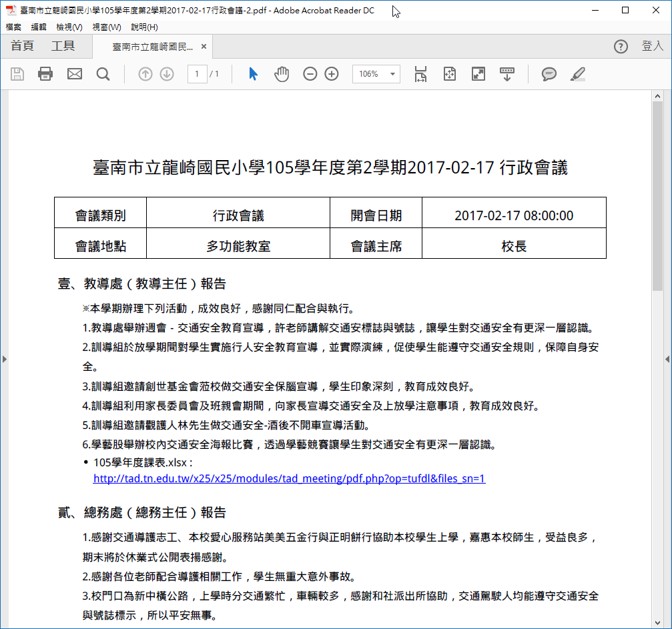The image size is (672, 629).
Task: Zoom in with plus button
Action: pos(332,74)
